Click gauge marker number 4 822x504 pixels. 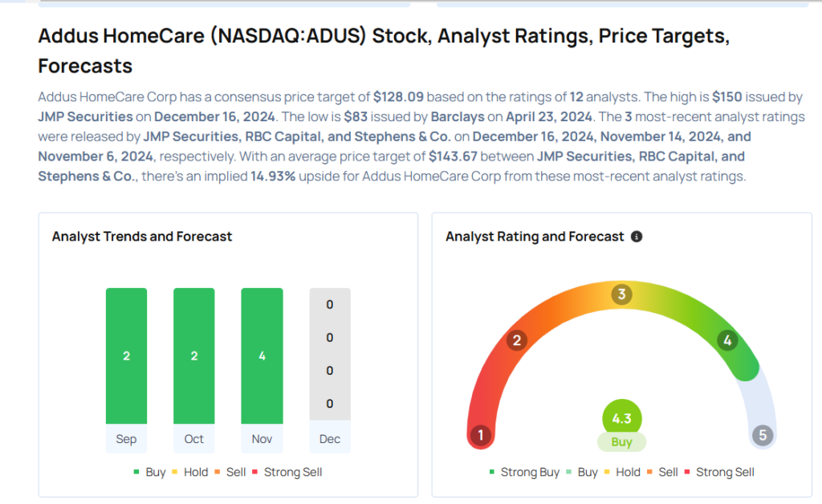[x=727, y=340]
